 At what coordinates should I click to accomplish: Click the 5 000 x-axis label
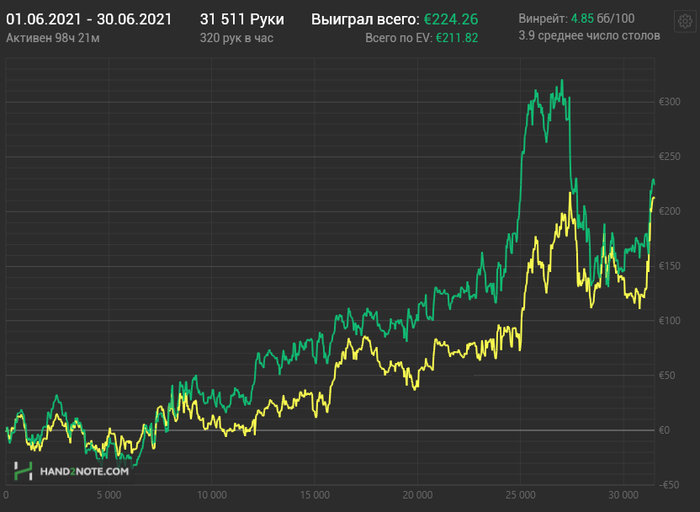point(109,495)
